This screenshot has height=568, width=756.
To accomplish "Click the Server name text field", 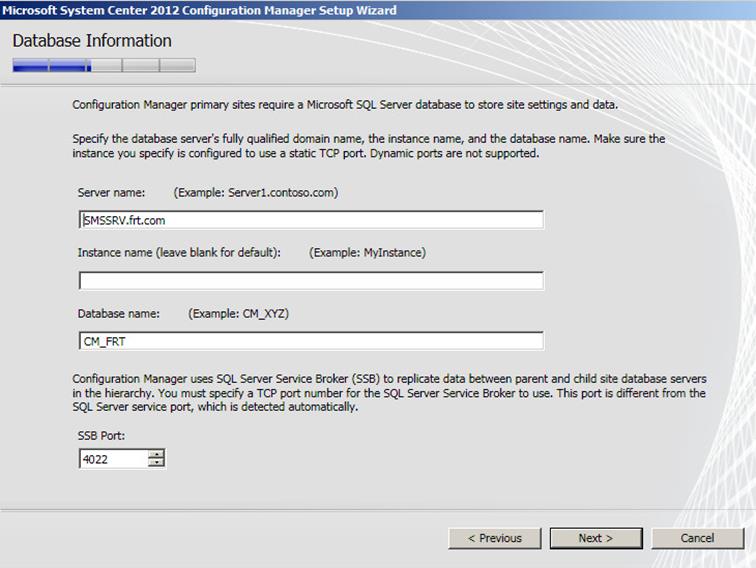I will 310,220.
